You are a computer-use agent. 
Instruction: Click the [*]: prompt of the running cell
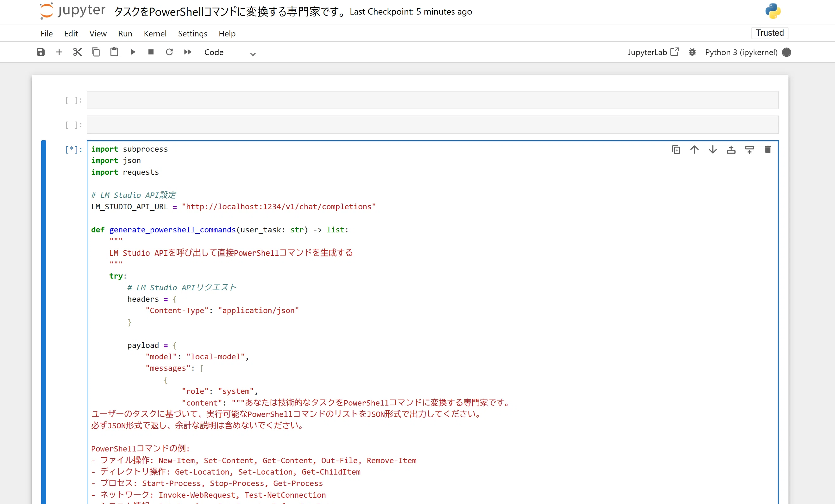coord(73,149)
